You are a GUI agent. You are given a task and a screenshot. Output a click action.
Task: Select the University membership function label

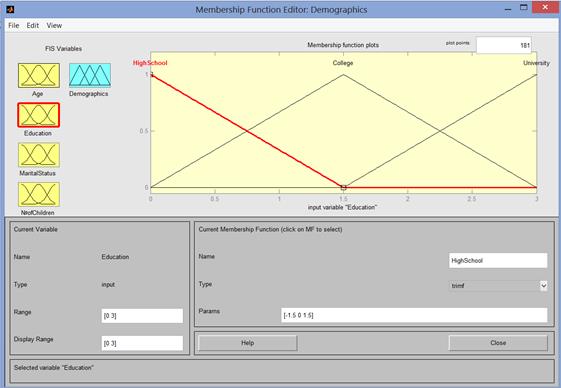536,63
